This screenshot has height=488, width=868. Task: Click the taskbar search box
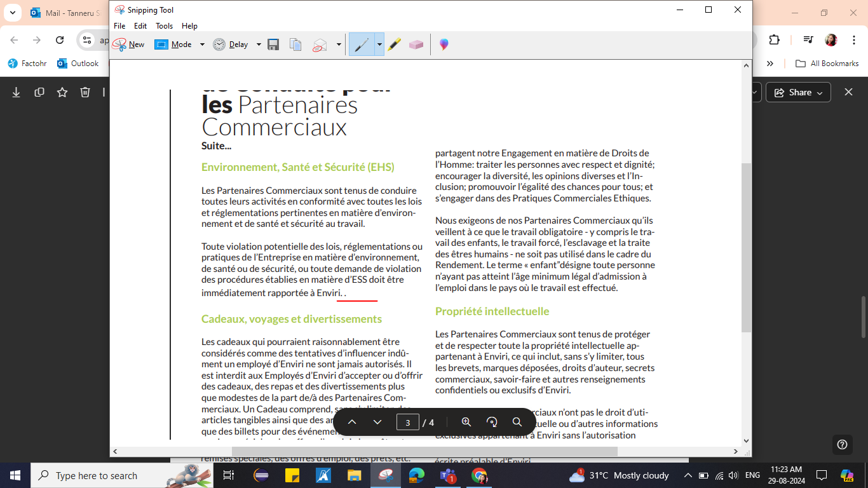tap(123, 475)
